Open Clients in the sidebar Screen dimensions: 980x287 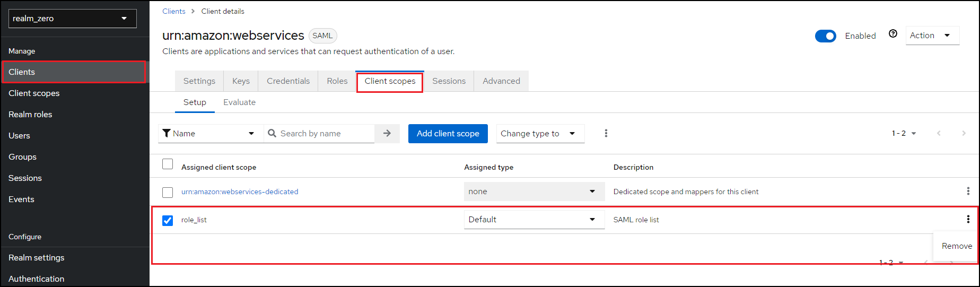(74, 72)
